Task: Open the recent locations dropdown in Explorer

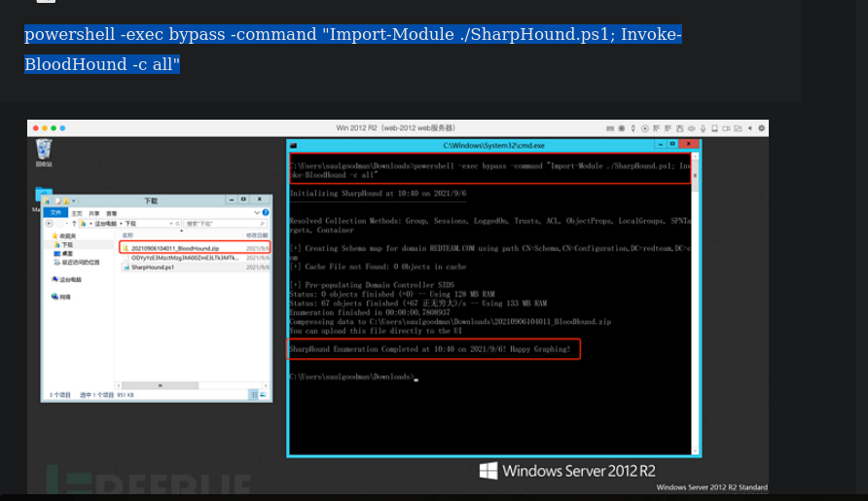Action: [x=67, y=224]
